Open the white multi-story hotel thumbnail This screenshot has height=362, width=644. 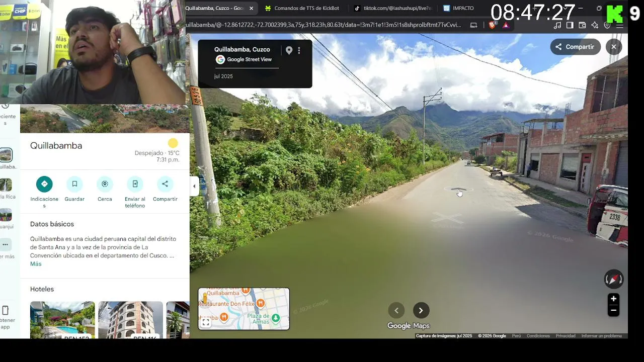tap(131, 320)
